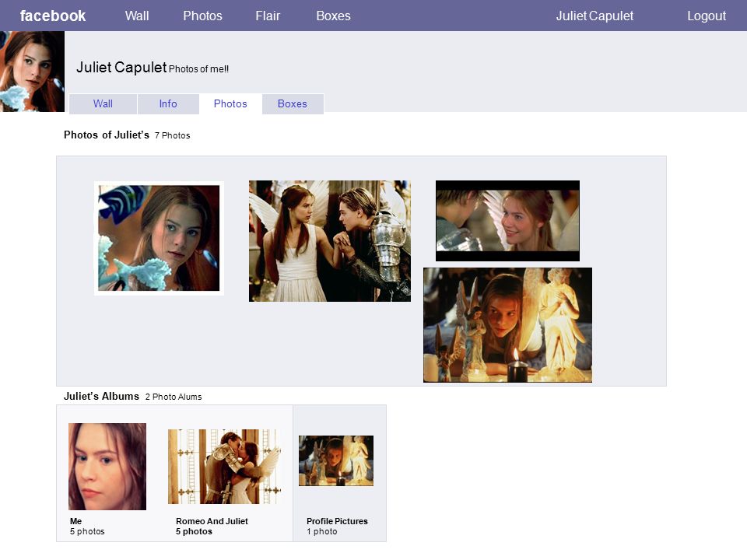The height and width of the screenshot is (560, 747).
Task: Open the white-framed photo of Juliet by the aquarium
Action: coord(159,238)
